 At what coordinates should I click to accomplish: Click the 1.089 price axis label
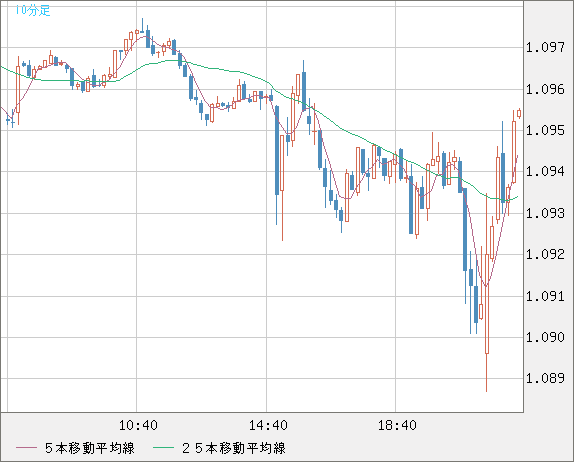[x=545, y=378]
